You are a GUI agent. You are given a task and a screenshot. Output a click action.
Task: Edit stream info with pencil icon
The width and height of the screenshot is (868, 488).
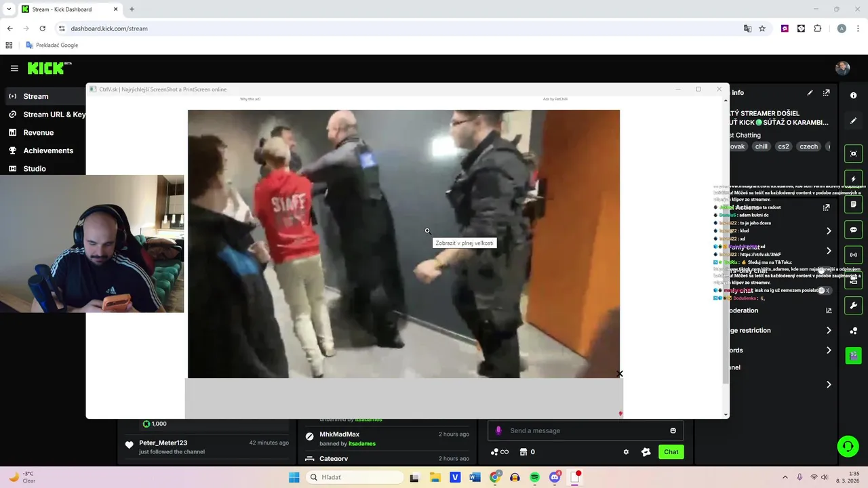pyautogui.click(x=810, y=93)
